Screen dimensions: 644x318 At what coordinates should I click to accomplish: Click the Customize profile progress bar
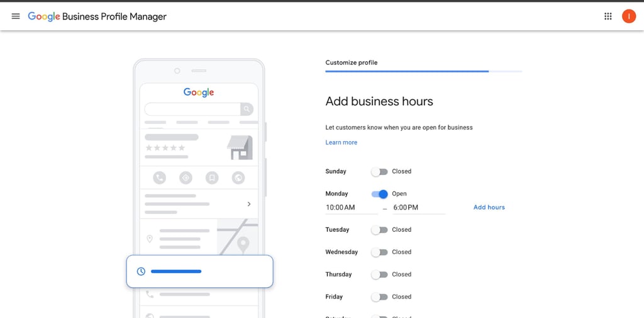pos(423,71)
